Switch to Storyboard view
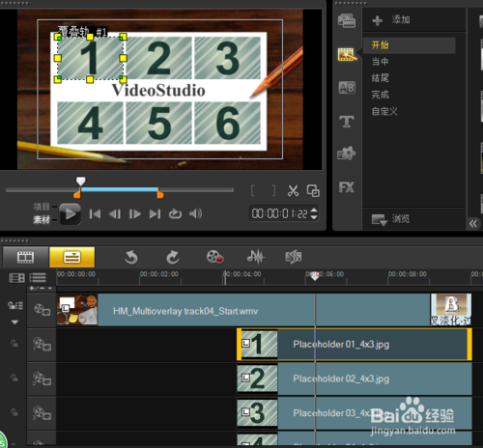Viewport: 483px width, 448px height. point(25,257)
